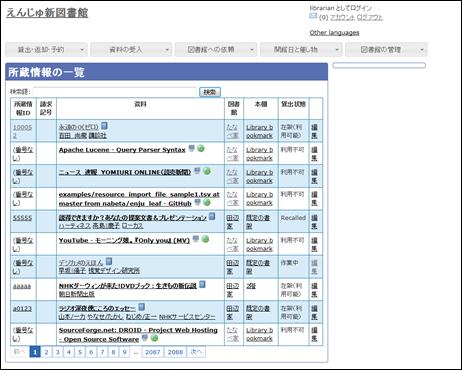
Task: Click the 検索 search button
Action: 210,92
